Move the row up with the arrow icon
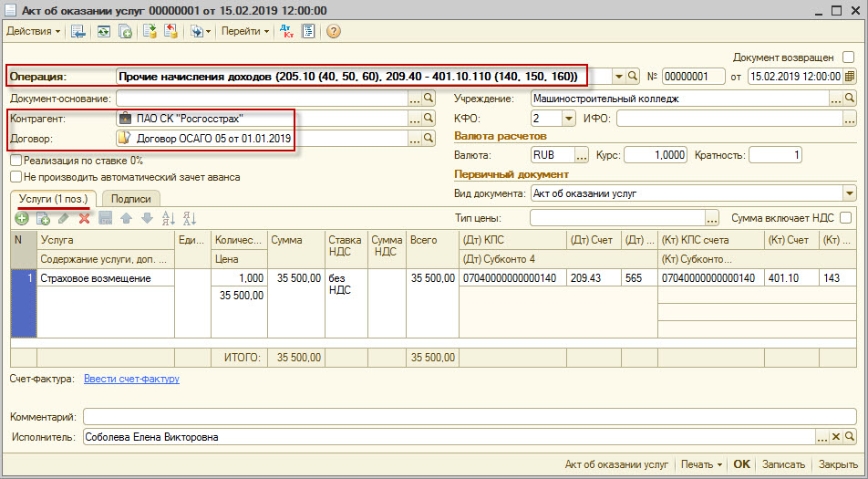The height and width of the screenshot is (479, 868). point(126,218)
